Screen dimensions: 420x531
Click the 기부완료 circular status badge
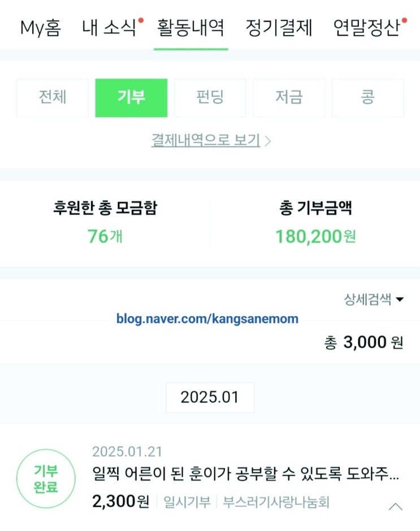46,478
